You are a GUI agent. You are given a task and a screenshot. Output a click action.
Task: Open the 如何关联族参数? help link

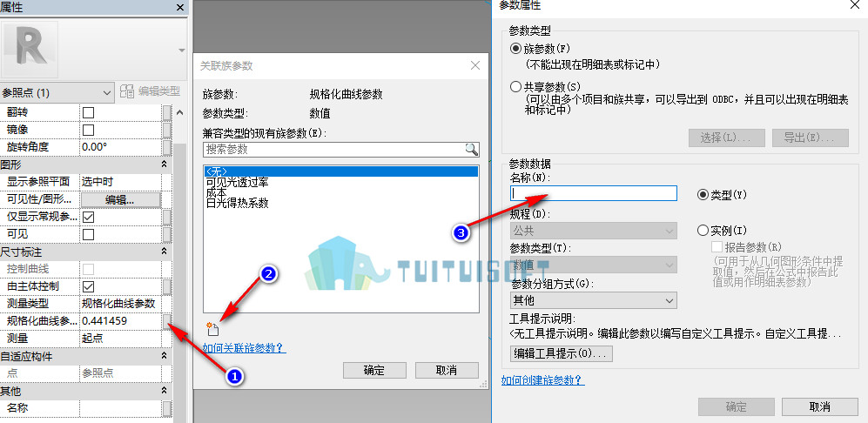tap(244, 348)
